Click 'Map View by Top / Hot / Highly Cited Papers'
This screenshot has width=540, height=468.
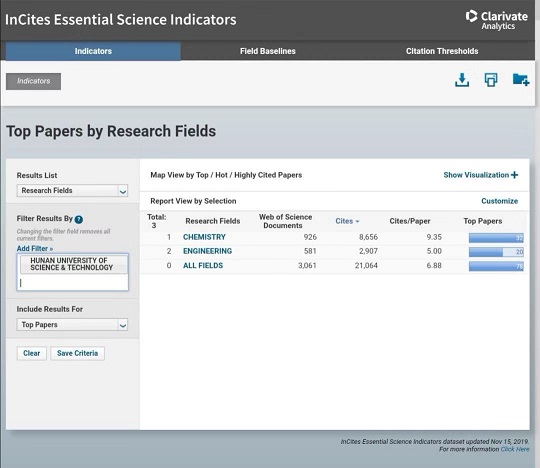pyautogui.click(x=226, y=175)
